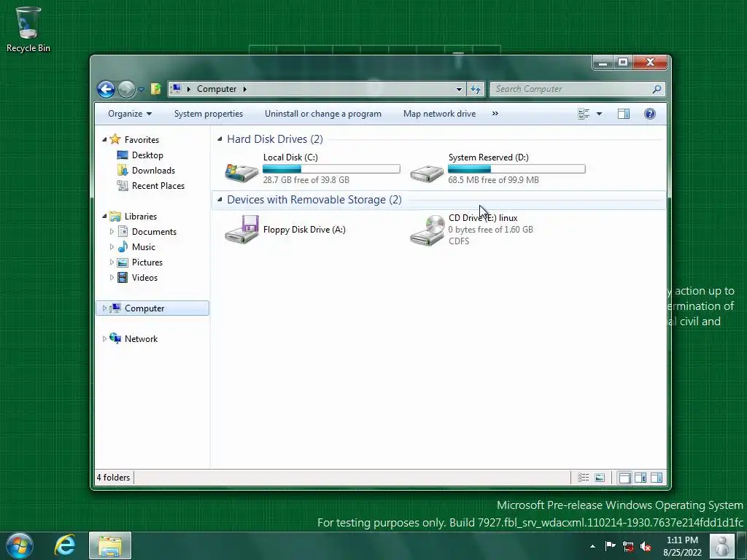Viewport: 747px width, 560px height.
Task: Toggle middle pane layout button in status bar
Action: click(x=640, y=478)
